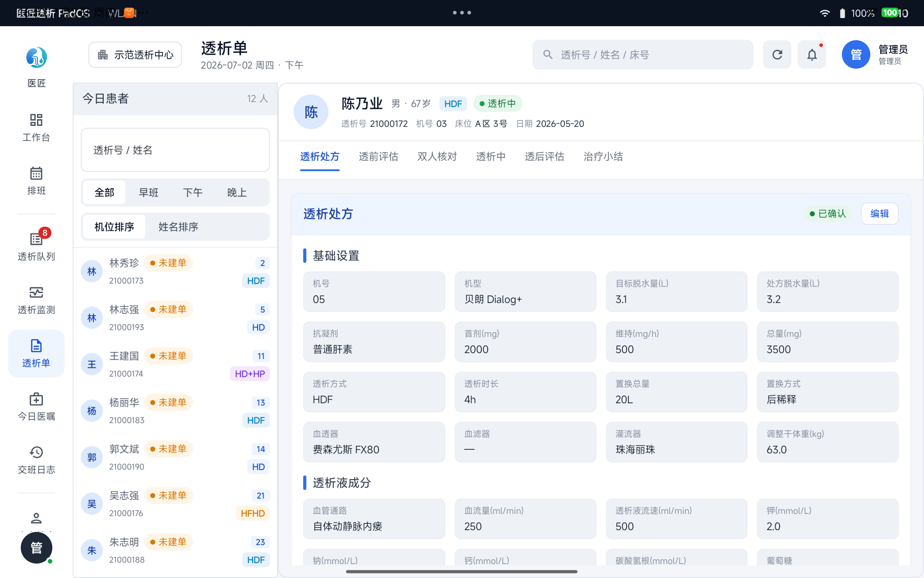The width and height of the screenshot is (924, 578).
Task: Click the 管理员 user name
Action: (x=893, y=49)
